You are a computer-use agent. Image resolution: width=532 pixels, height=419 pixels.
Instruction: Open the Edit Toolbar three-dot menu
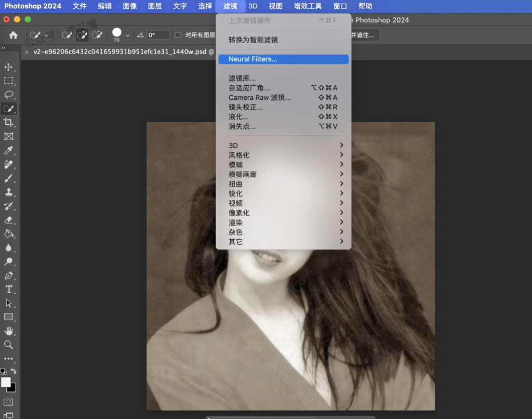click(8, 359)
